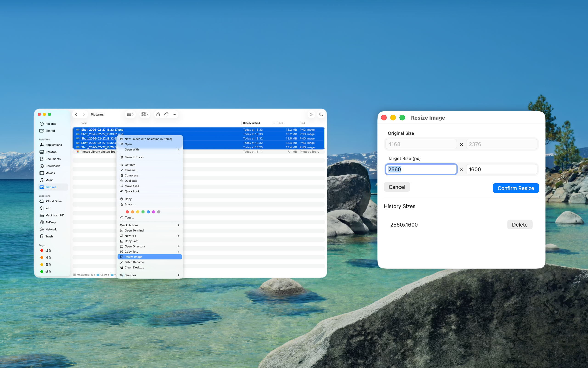Delete the 2560x1600 history size

[x=520, y=225]
